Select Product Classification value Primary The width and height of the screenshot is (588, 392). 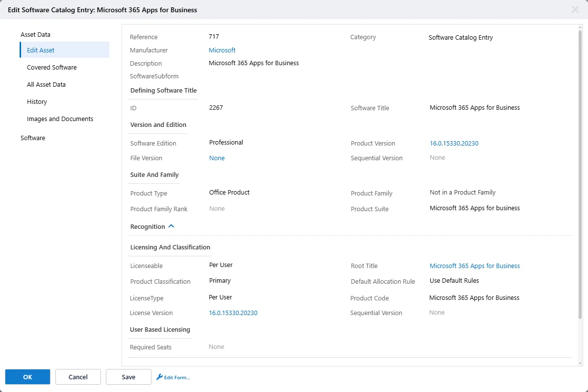pos(220,280)
